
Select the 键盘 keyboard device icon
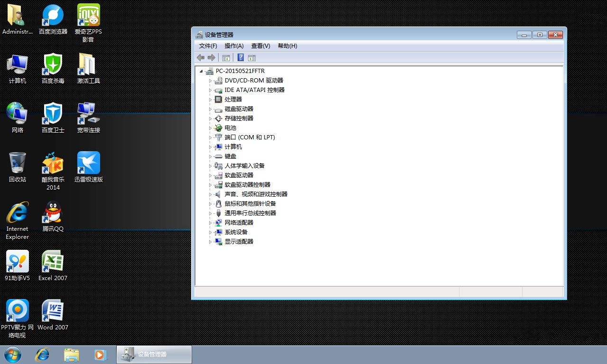[218, 156]
